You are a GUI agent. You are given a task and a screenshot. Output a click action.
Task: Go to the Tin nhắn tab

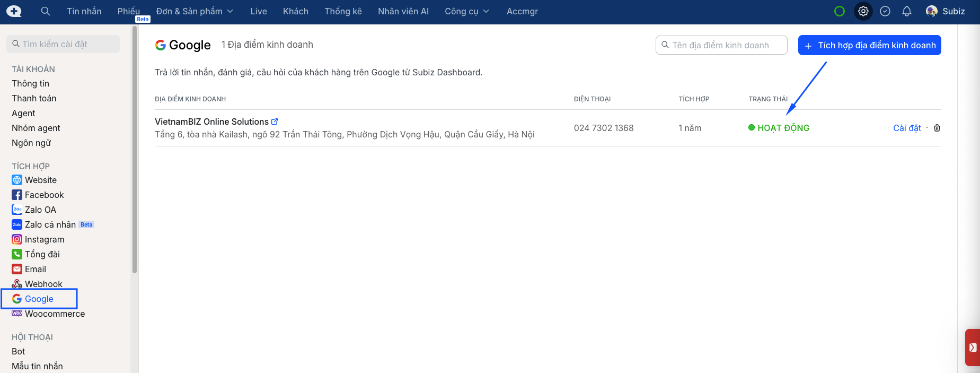point(84,11)
